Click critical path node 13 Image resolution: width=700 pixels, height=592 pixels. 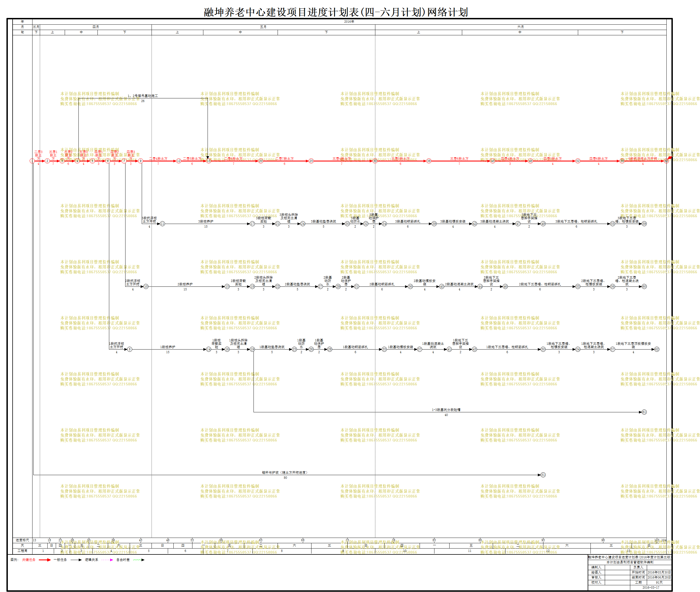[208, 161]
